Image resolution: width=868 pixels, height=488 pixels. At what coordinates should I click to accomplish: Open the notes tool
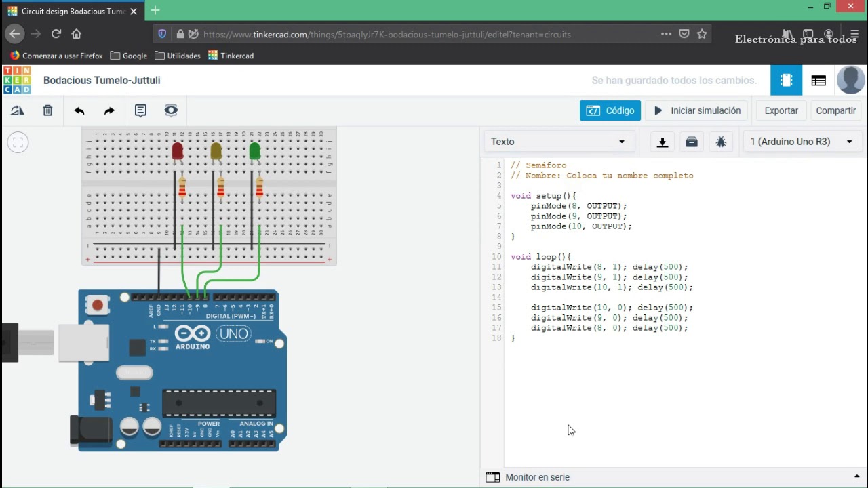coord(140,110)
